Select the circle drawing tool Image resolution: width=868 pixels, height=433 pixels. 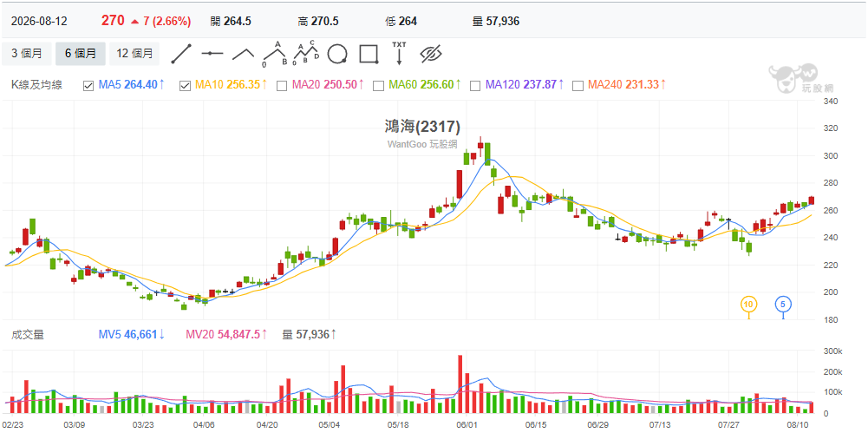click(337, 55)
